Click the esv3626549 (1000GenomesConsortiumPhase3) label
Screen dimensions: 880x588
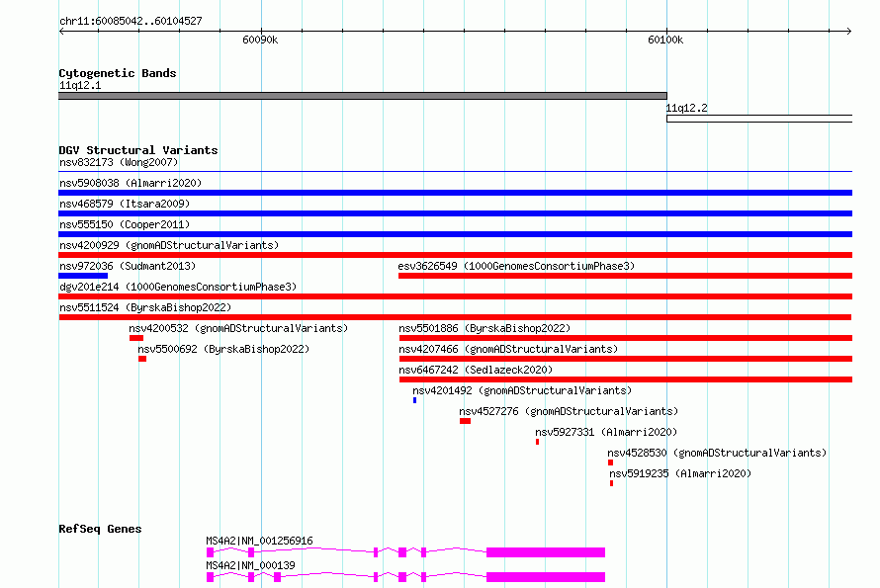pyautogui.click(x=516, y=267)
